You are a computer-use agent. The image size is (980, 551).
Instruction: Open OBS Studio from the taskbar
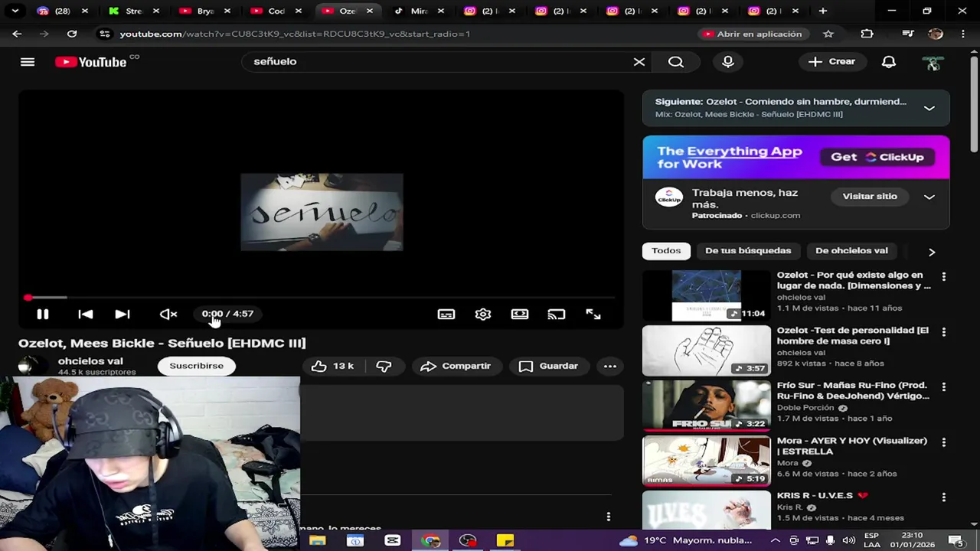468,541
